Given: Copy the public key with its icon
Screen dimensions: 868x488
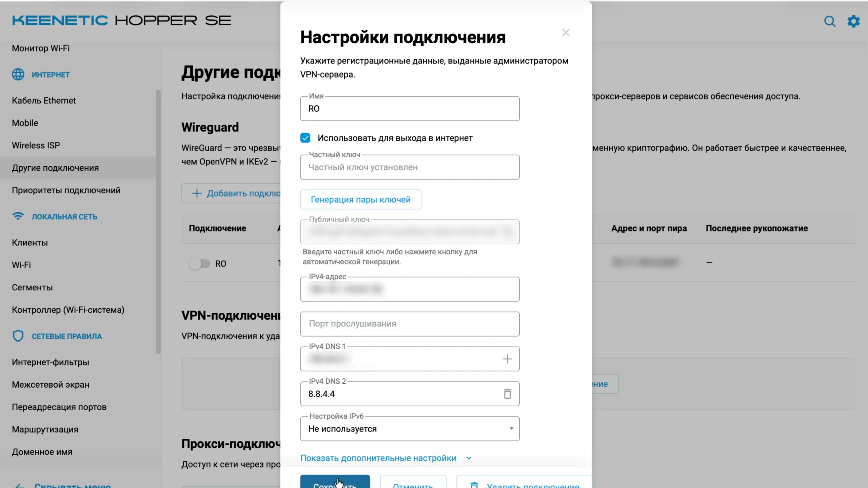Looking at the screenshot, I should tap(507, 232).
